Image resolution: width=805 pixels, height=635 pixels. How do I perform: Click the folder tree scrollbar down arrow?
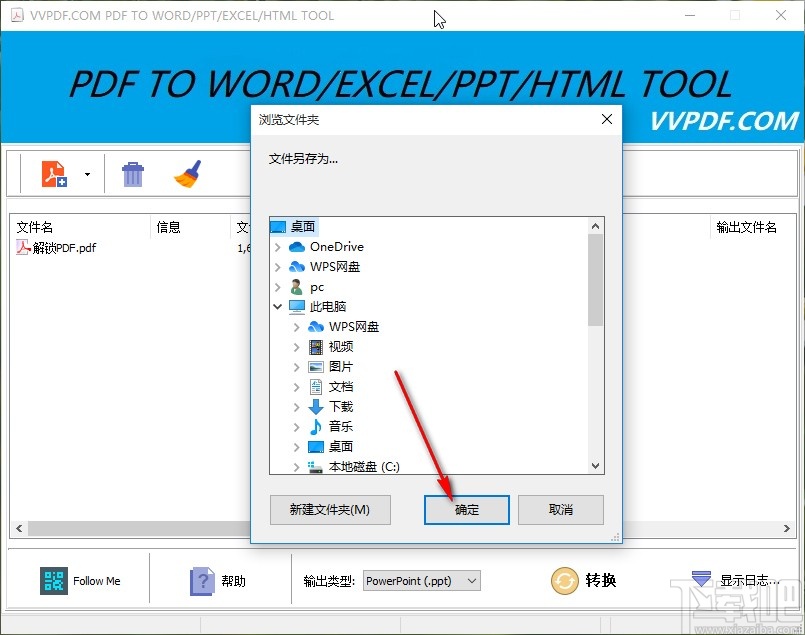click(x=595, y=466)
